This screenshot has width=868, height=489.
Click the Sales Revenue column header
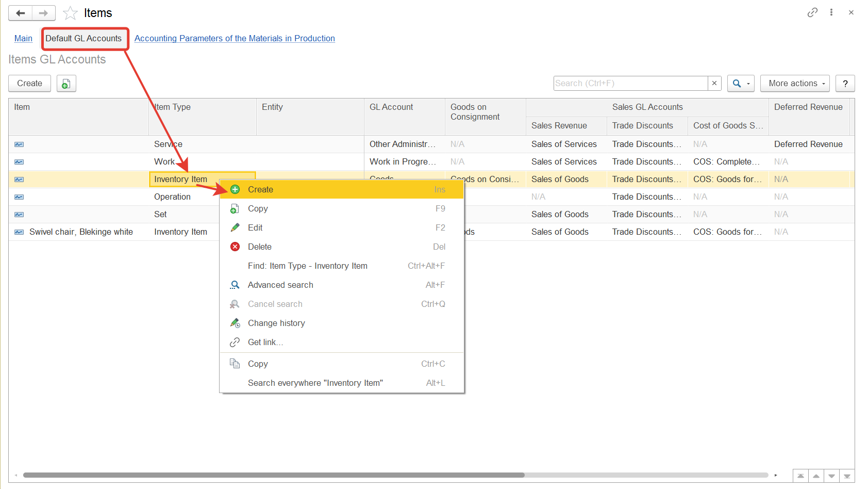click(566, 126)
